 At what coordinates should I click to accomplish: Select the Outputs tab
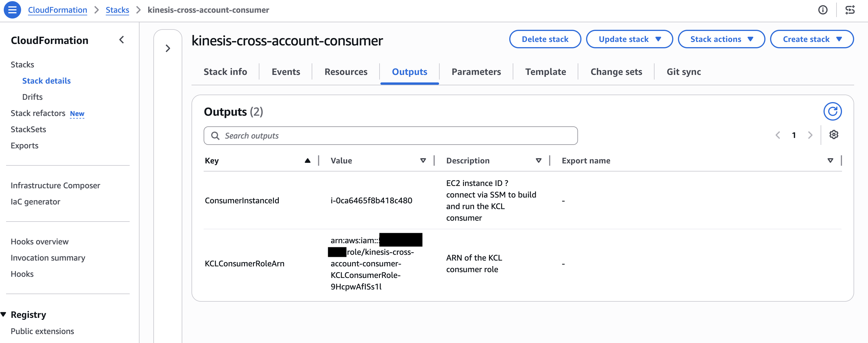coord(409,71)
